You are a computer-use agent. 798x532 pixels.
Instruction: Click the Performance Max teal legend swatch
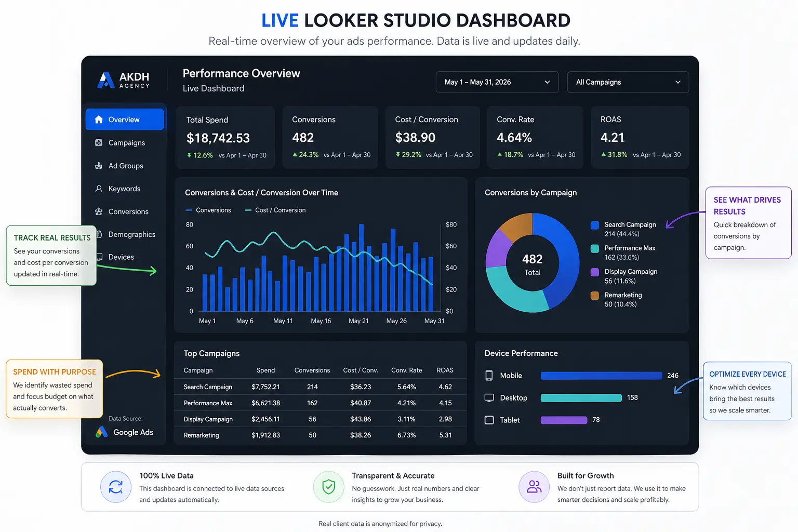pyautogui.click(x=595, y=249)
